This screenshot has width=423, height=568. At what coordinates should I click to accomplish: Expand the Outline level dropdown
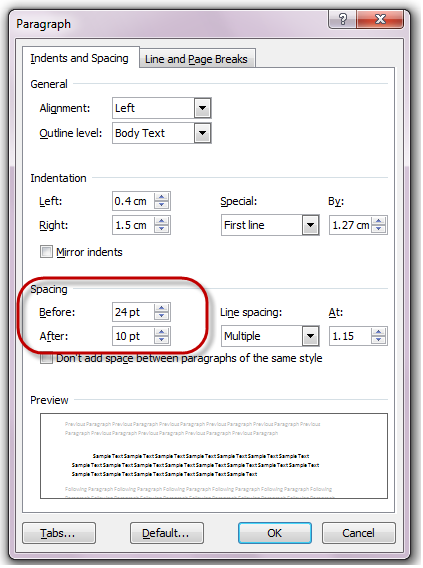point(202,133)
